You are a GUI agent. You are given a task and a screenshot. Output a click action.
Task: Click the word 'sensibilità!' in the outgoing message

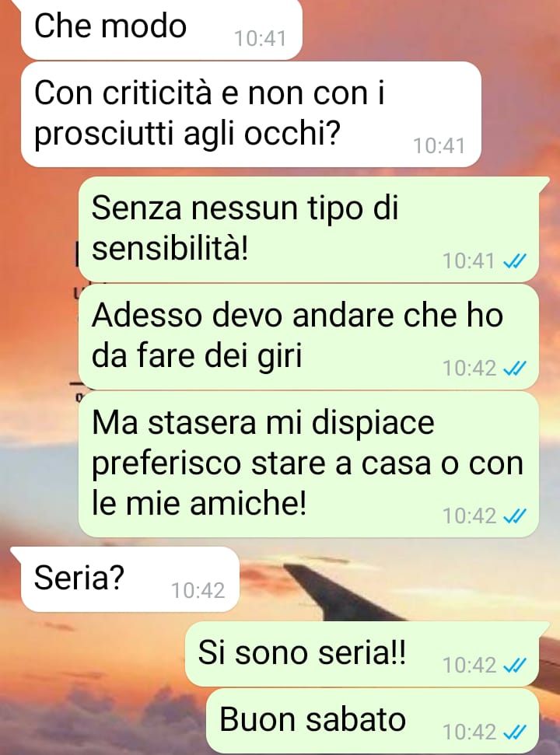(170, 250)
